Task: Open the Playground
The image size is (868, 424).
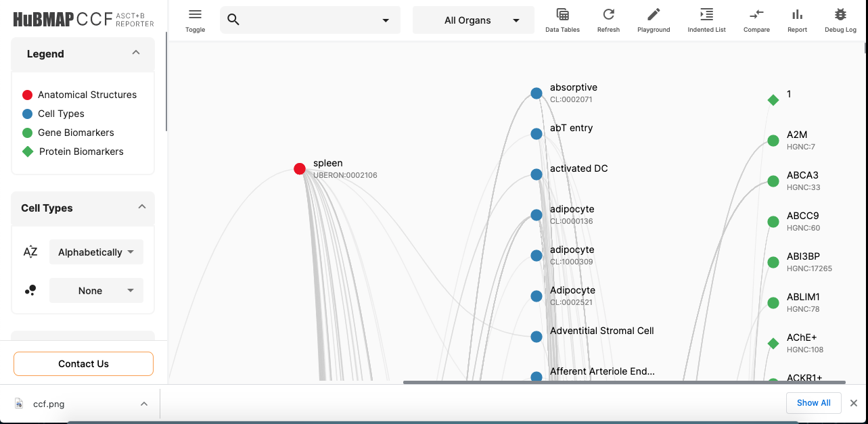Action: [x=653, y=19]
